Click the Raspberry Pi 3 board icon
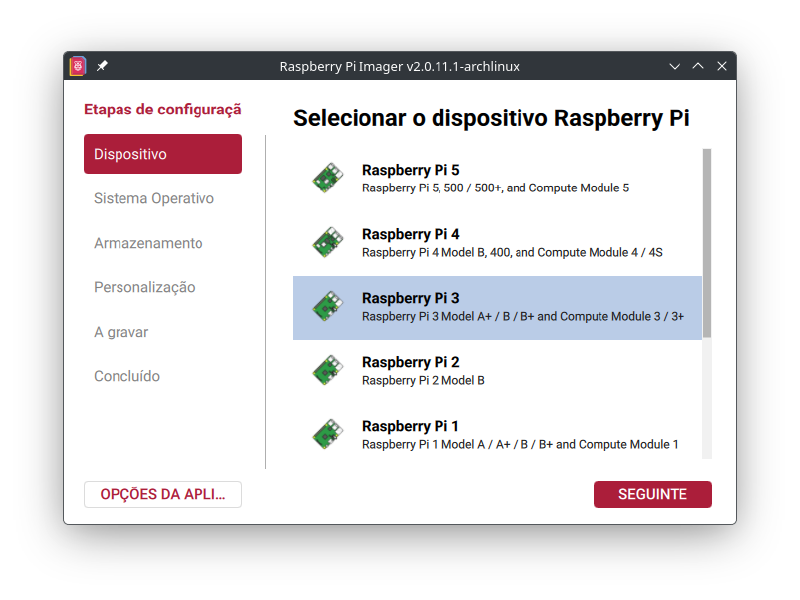The width and height of the screenshot is (800, 600). click(x=328, y=306)
